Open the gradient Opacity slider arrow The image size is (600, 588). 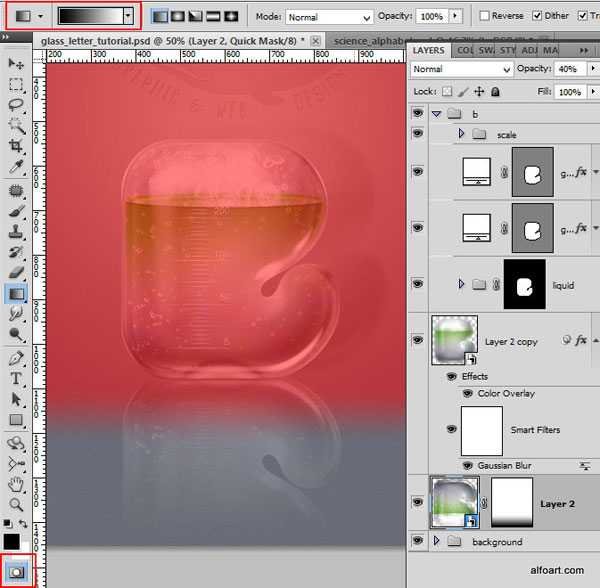tap(455, 16)
